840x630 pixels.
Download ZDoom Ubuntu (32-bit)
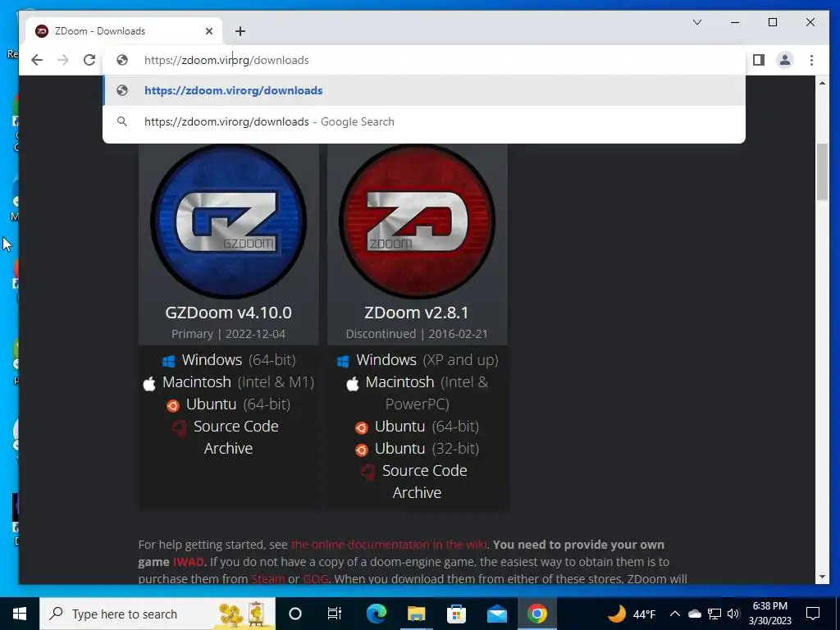pyautogui.click(x=427, y=449)
